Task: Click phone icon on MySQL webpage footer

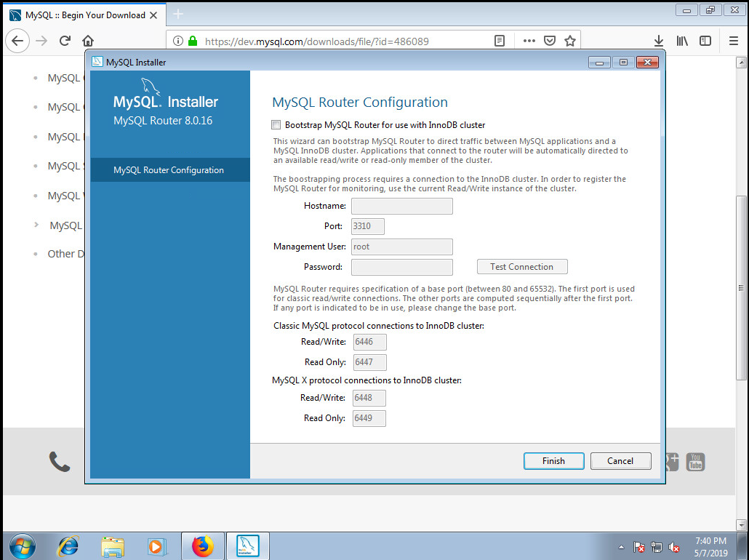Action: pos(59,462)
